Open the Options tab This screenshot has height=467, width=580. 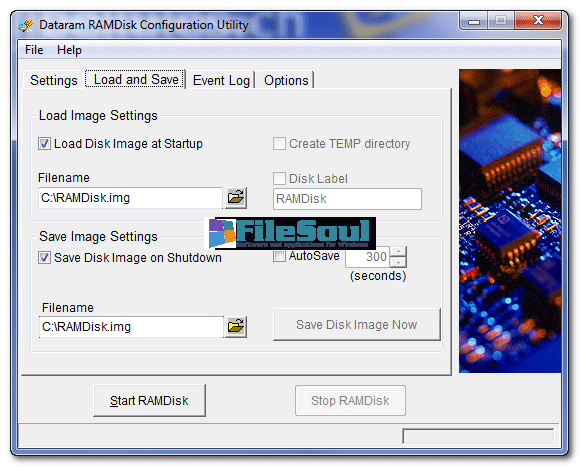(286, 80)
